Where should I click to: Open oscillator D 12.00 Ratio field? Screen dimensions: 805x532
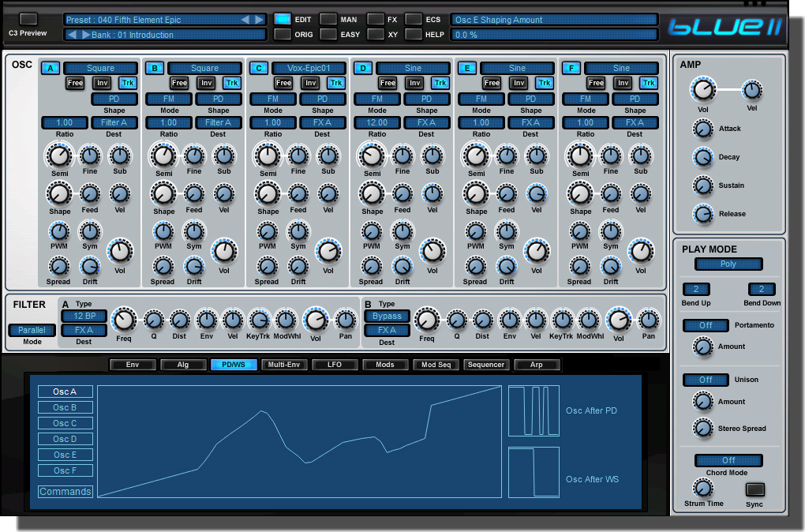coord(376,122)
